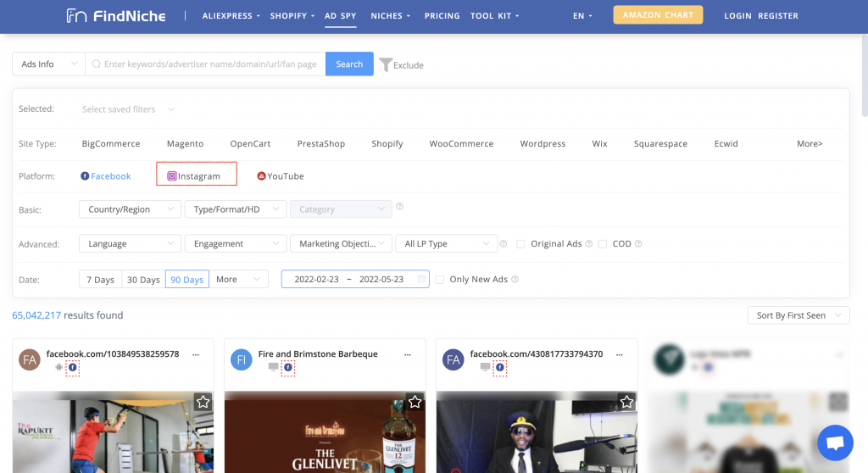The image size is (868, 473).
Task: Open more options on facebook.com/430817733794370 card
Action: (620, 354)
